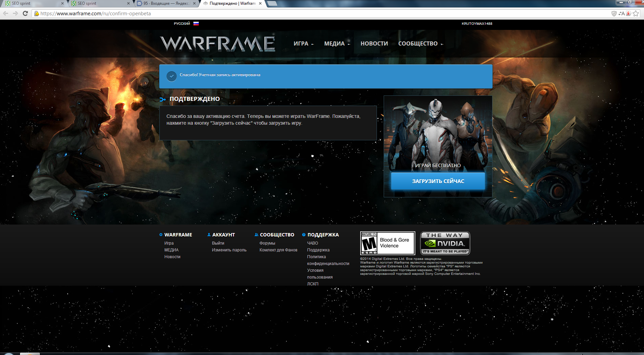Image resolution: width=644 pixels, height=355 pixels.
Task: Click the question icon beside ПОДДЕРЖКА
Action: coord(304,235)
